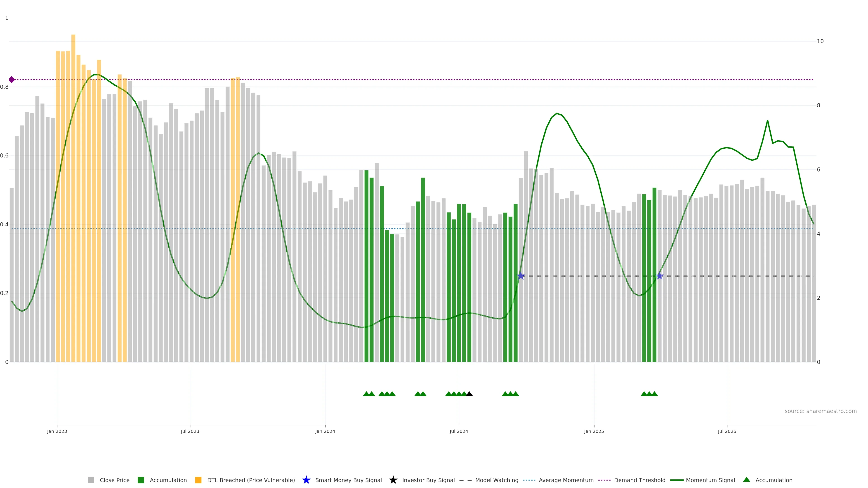Toggle the orange DTL Breached legend entry
868x488 pixels.
point(198,480)
